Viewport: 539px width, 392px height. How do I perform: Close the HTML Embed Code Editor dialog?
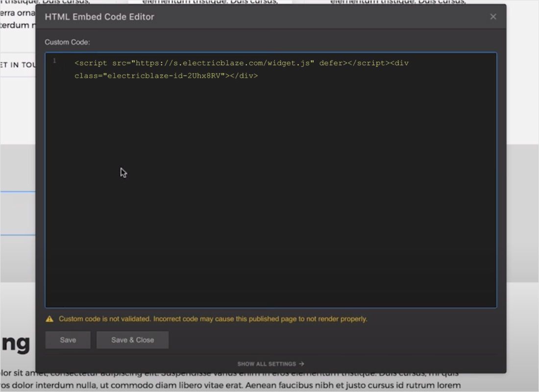(493, 17)
